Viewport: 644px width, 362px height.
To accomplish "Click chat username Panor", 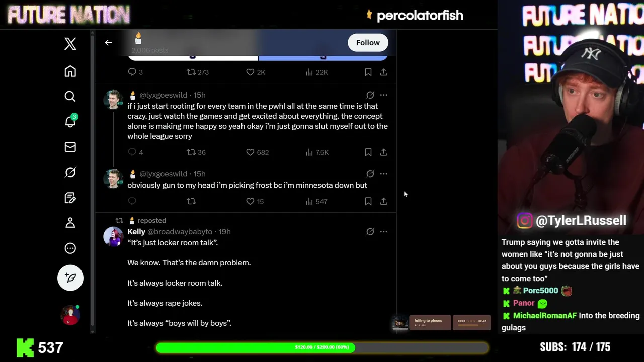I will (x=524, y=303).
